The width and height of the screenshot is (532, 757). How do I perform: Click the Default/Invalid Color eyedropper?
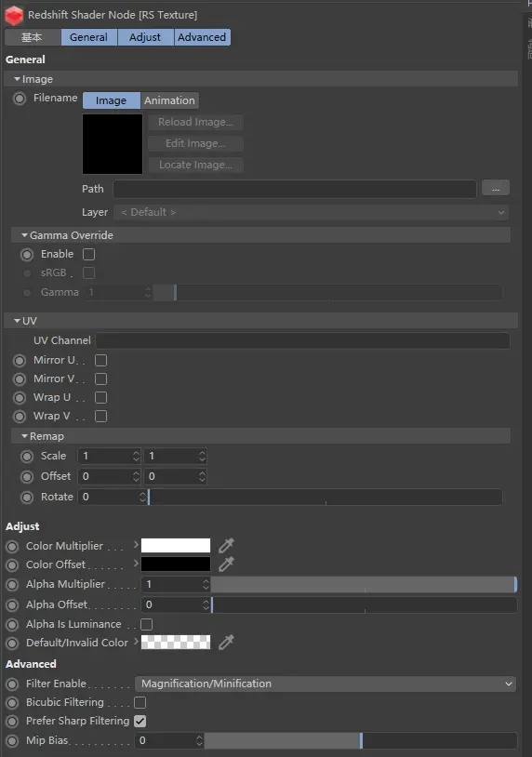(226, 642)
